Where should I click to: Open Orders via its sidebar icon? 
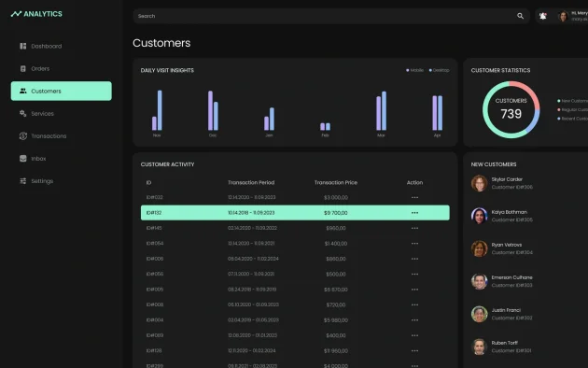(x=23, y=68)
